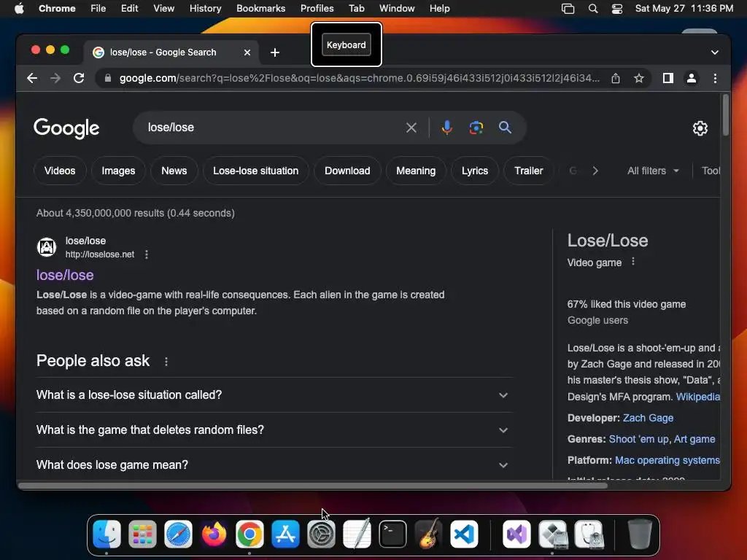Viewport: 747px width, 560px height.
Task: Open the View menu
Action: coord(164,9)
